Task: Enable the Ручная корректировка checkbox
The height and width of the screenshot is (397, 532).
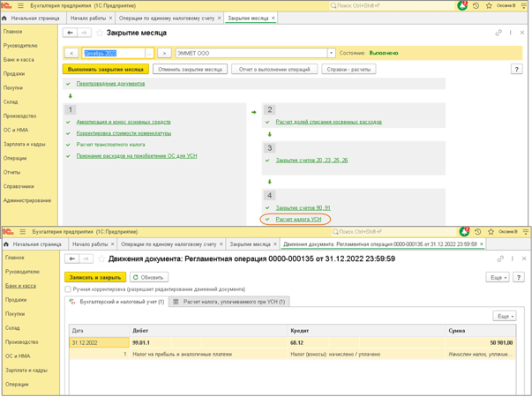Action: point(68,288)
